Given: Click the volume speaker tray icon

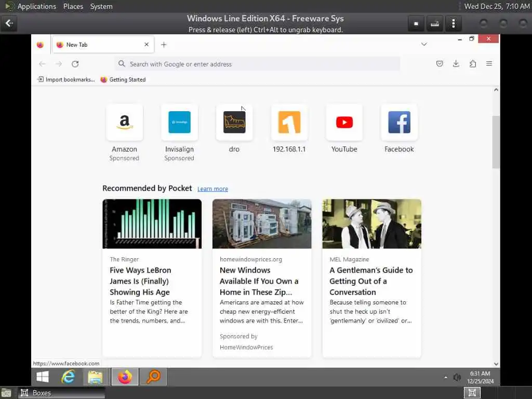Looking at the screenshot, I should coord(457,377).
